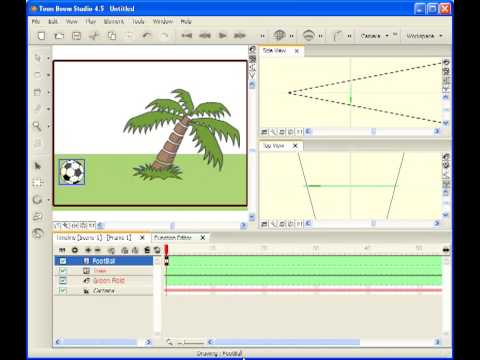Expand the Zoom tool options arrow
480x360 pixels.
tap(49, 126)
